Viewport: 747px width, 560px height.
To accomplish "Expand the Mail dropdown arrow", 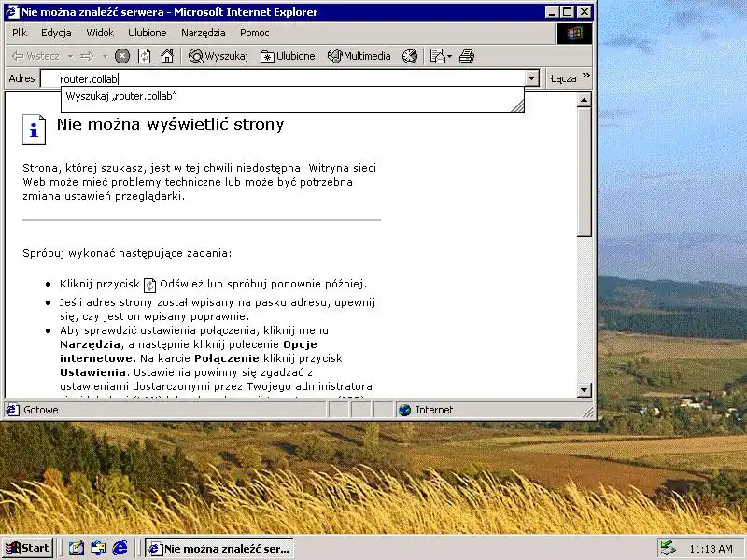I will [449, 57].
